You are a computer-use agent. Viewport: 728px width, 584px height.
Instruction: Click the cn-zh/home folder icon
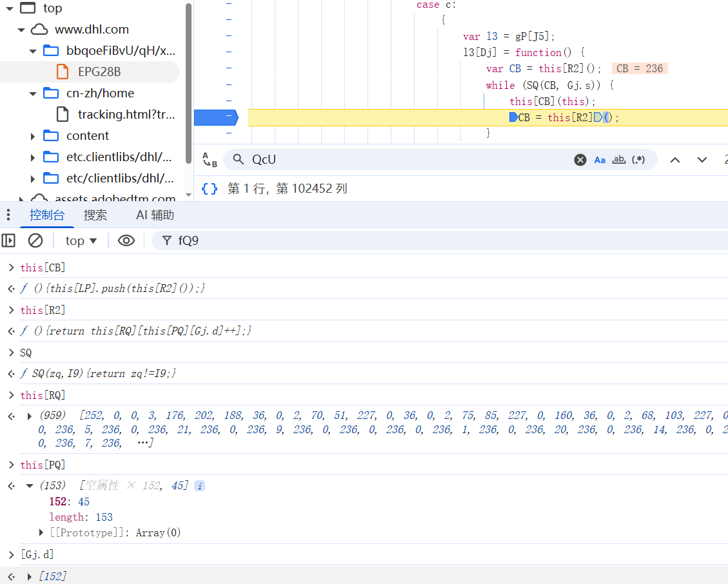[50, 93]
